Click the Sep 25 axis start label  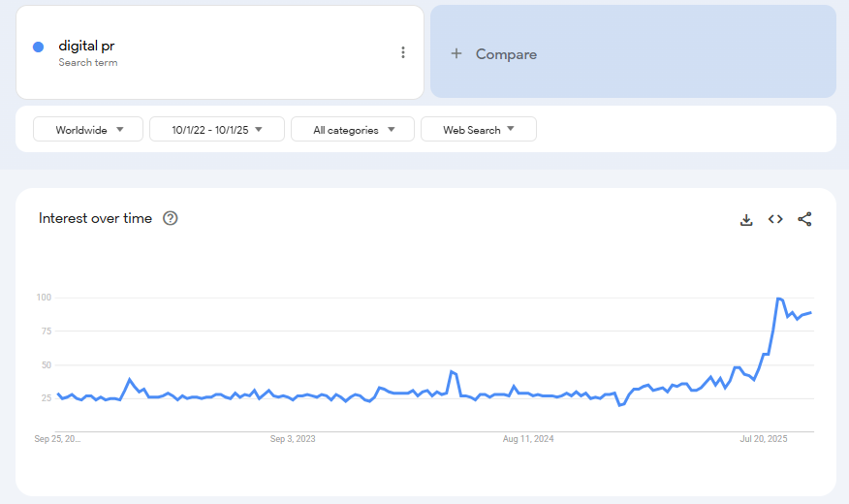(58, 439)
